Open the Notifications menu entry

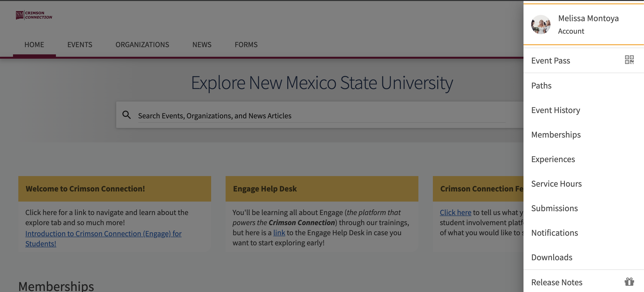pyautogui.click(x=555, y=233)
